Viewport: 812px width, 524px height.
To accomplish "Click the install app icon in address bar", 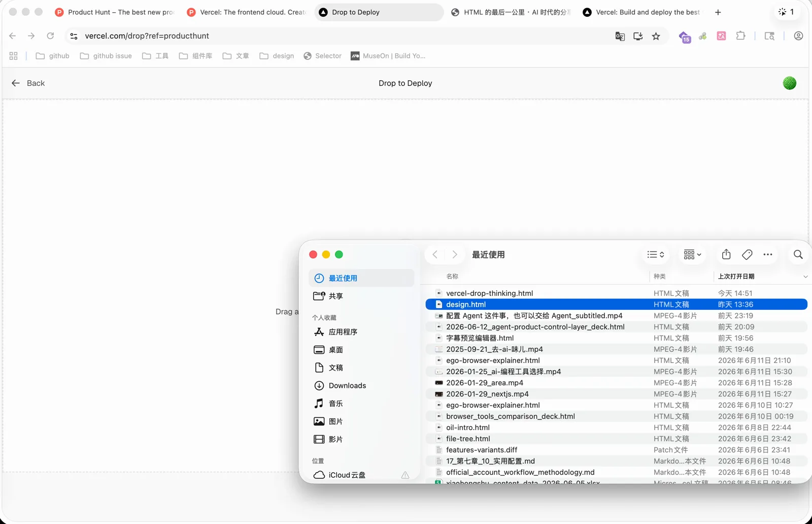I will [638, 36].
